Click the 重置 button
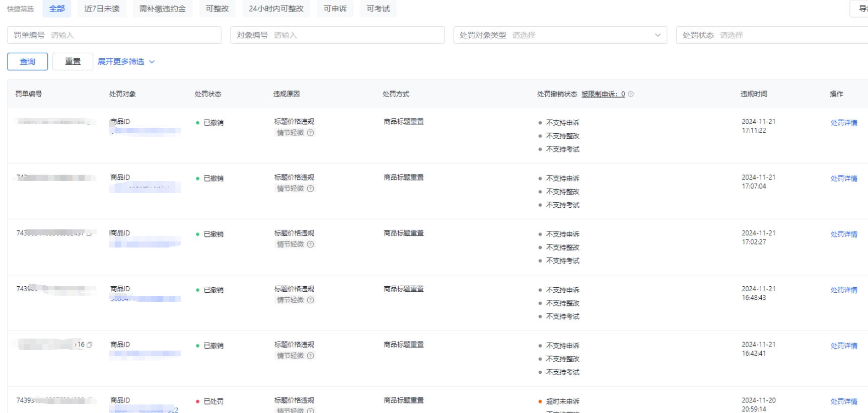Viewport: 868px width, 413px height. click(73, 62)
